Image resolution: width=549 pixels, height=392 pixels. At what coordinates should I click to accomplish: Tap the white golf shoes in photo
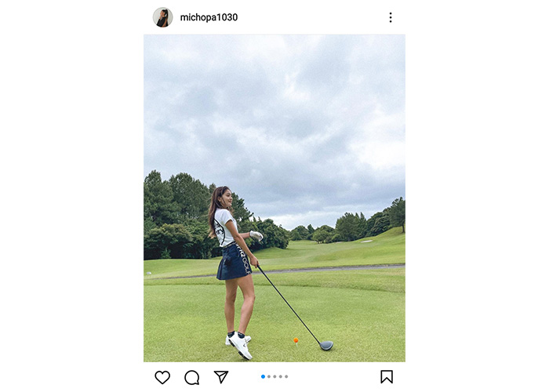(239, 345)
